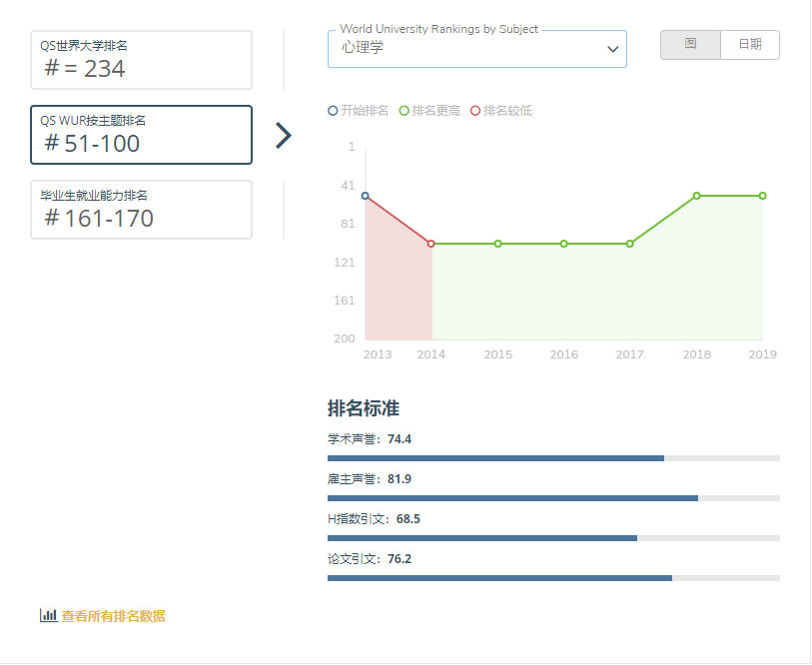Screen dimensions: 812x665
Task: Click the red 排名较低 legend marker
Action: pyautogui.click(x=475, y=111)
